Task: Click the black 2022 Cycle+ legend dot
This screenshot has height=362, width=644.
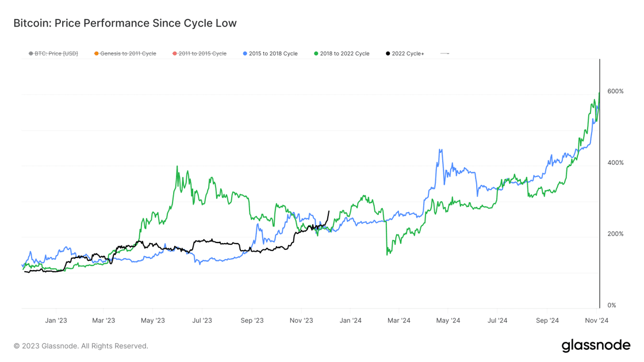Action: (x=388, y=53)
